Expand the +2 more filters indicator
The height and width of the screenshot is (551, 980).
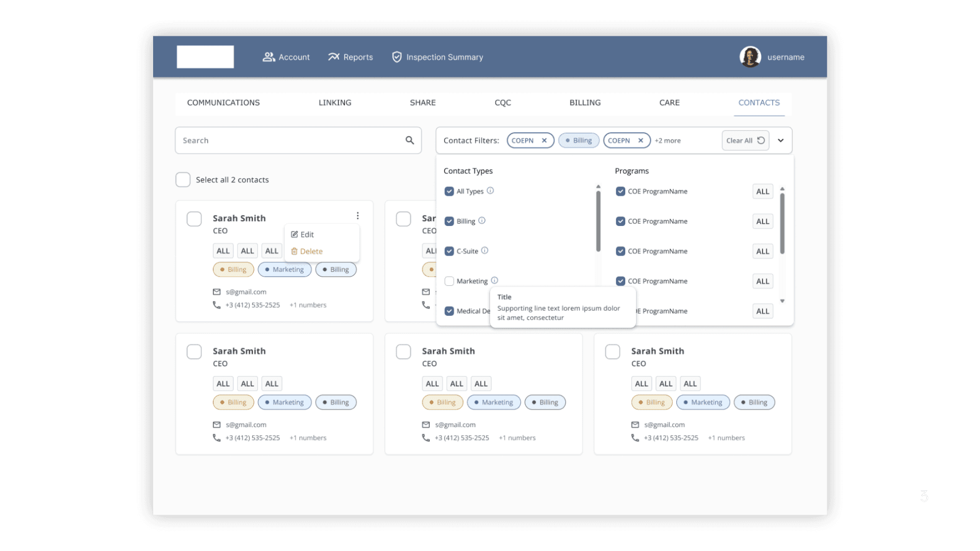[x=668, y=141]
